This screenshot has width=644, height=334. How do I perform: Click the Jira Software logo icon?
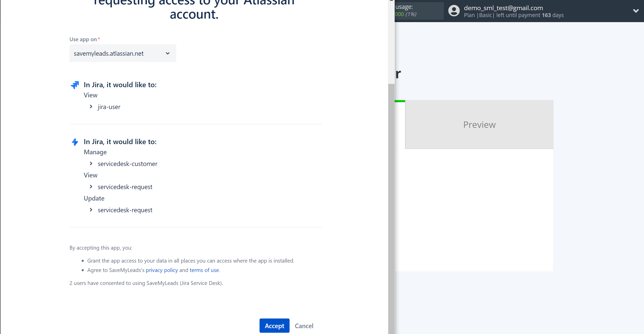pyautogui.click(x=75, y=85)
